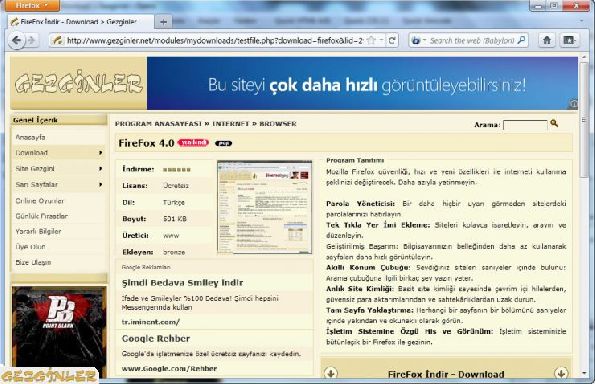Click left download arrow icon in download bar

[331, 373]
